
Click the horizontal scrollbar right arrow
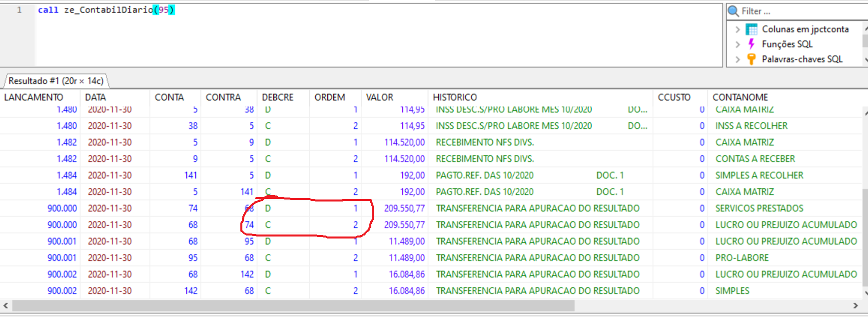(x=856, y=305)
